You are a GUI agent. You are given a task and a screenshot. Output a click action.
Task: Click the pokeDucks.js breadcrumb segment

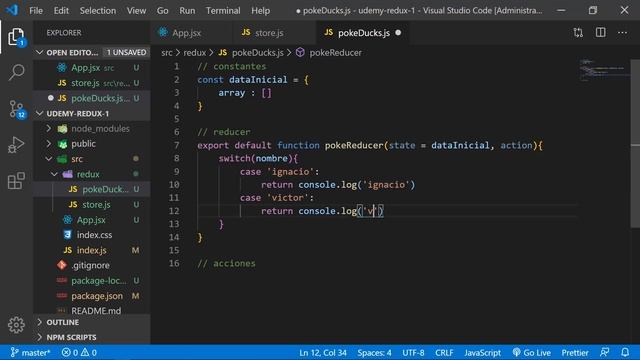(251, 53)
